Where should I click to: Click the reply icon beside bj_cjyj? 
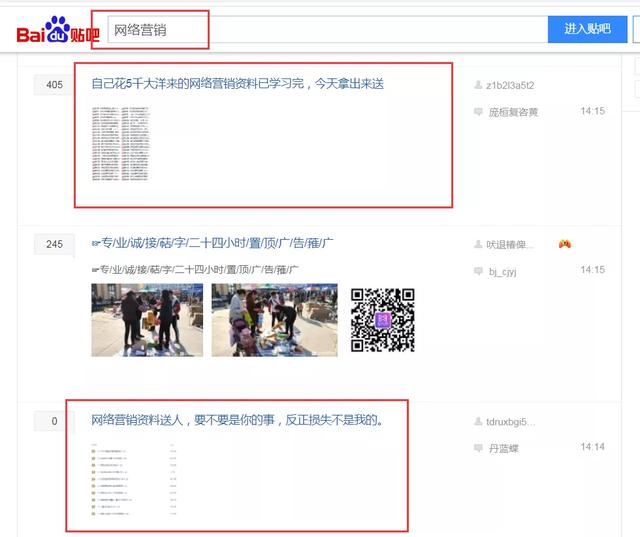[478, 271]
